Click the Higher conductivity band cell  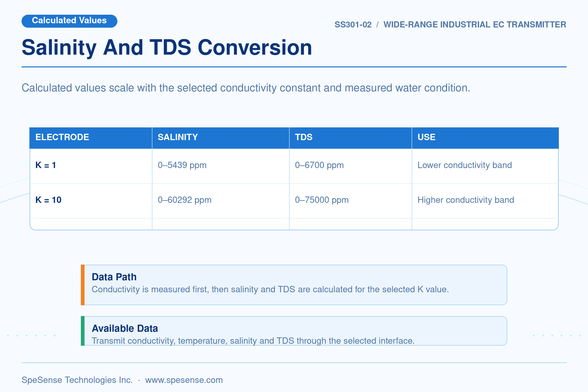pos(466,200)
